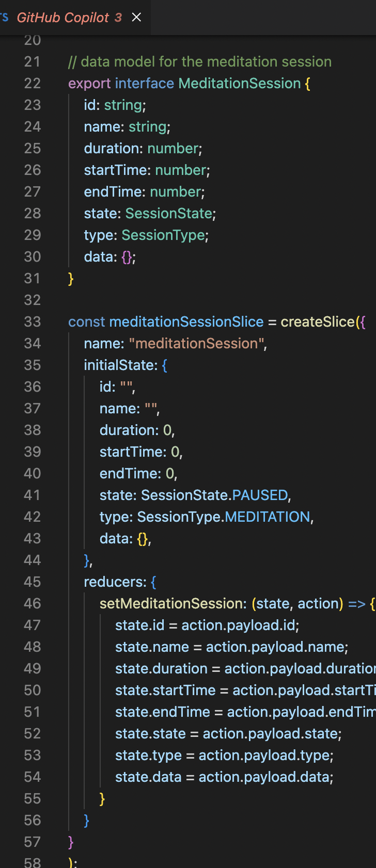The image size is (376, 868).
Task: Click the SessionType type on line 29
Action: [x=163, y=235]
